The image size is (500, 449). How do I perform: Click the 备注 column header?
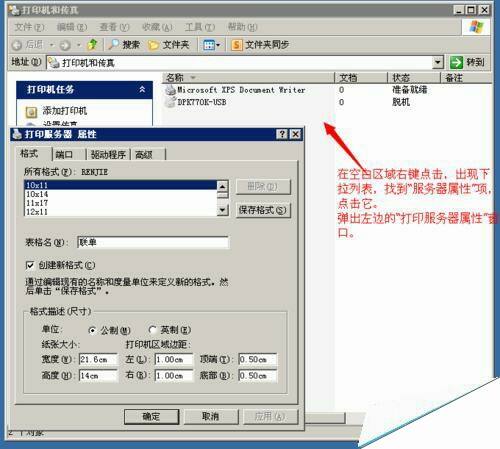click(466, 78)
